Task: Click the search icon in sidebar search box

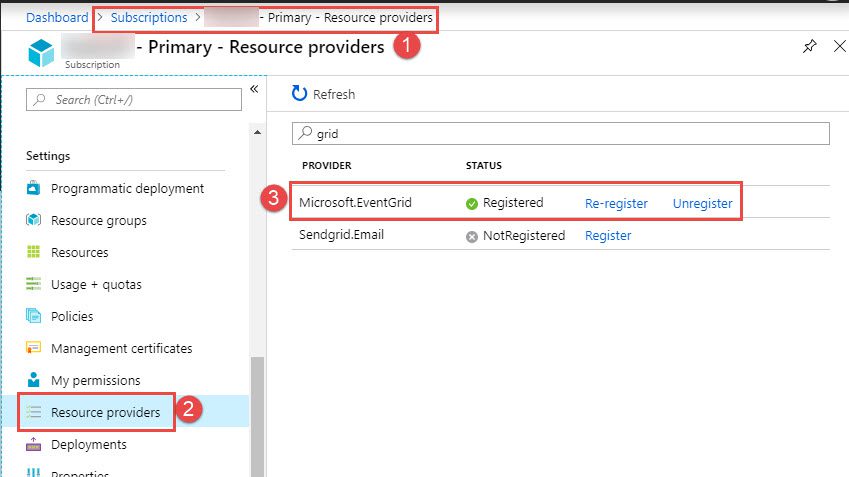Action: [40, 100]
